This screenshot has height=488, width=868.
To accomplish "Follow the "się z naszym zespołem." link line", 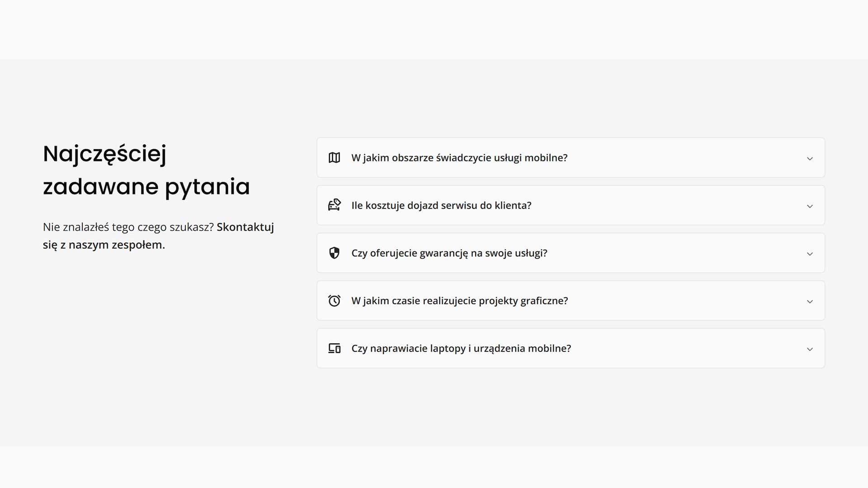I will coord(104,245).
